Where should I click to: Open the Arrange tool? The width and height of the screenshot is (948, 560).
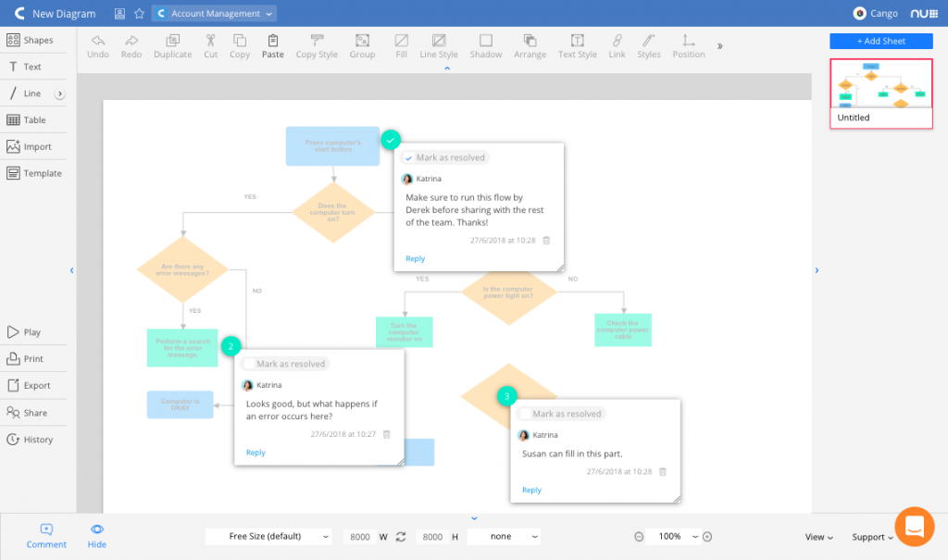tap(530, 41)
